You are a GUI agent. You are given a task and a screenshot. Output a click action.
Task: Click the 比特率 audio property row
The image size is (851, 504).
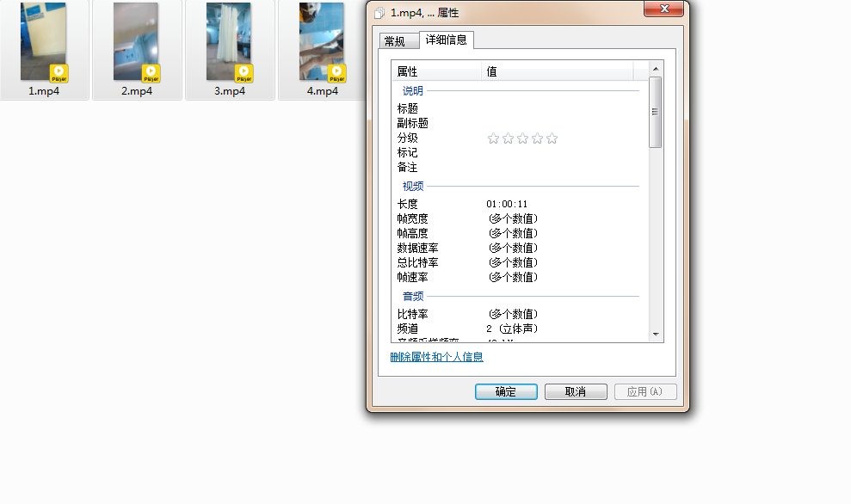pyautogui.click(x=520, y=314)
